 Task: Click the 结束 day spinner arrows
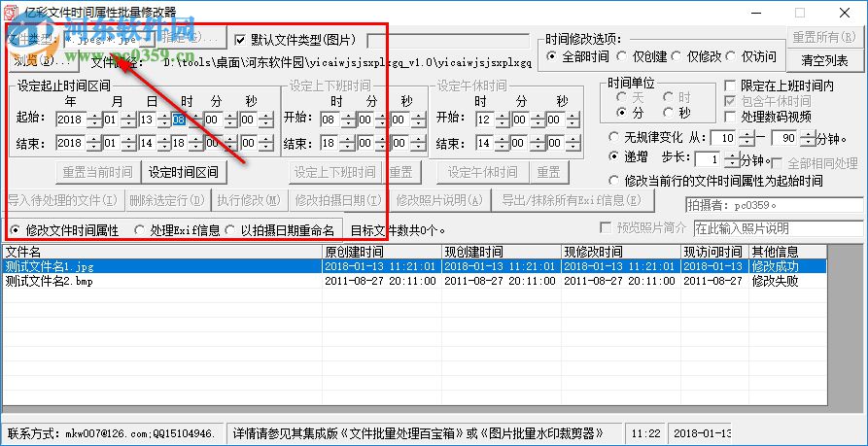pos(164,143)
